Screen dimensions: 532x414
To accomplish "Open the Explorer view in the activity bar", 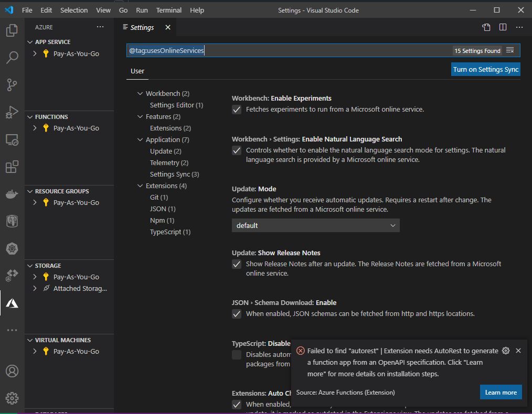I will (13, 30).
